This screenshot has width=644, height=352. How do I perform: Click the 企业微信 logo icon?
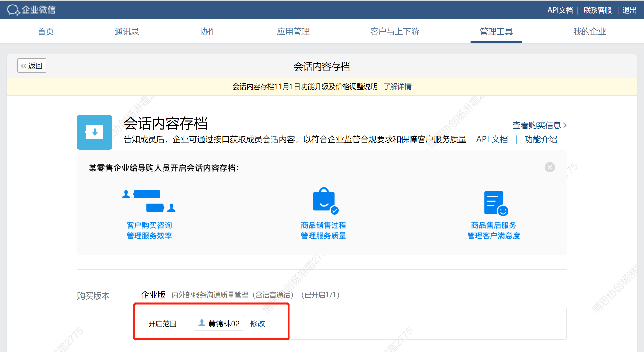tap(14, 10)
